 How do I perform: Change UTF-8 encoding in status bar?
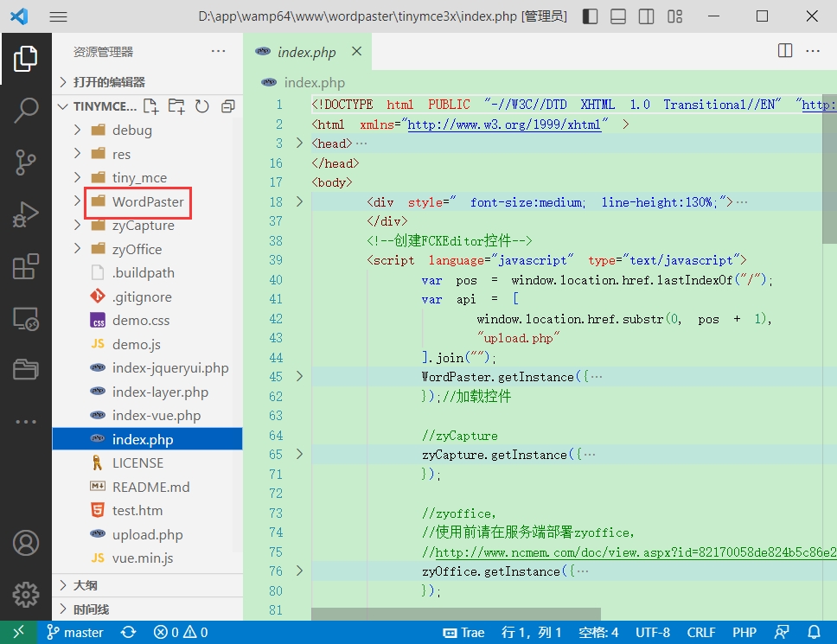pos(653,633)
